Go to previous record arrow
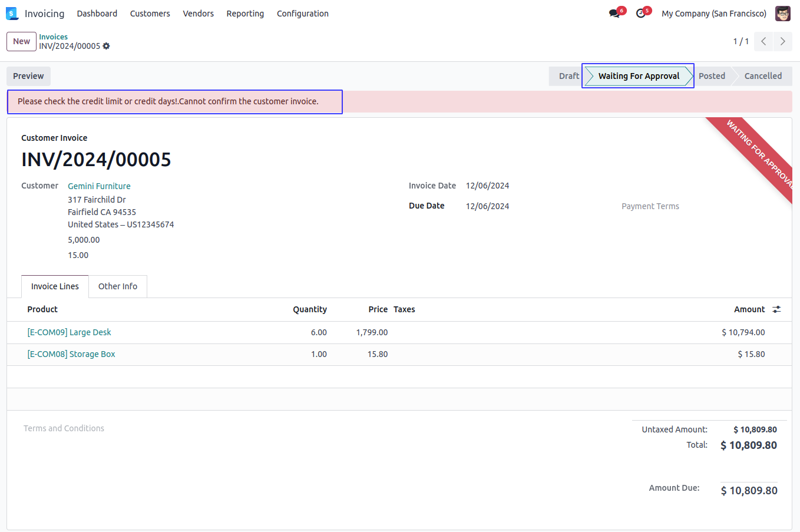800x532 pixels. point(763,41)
